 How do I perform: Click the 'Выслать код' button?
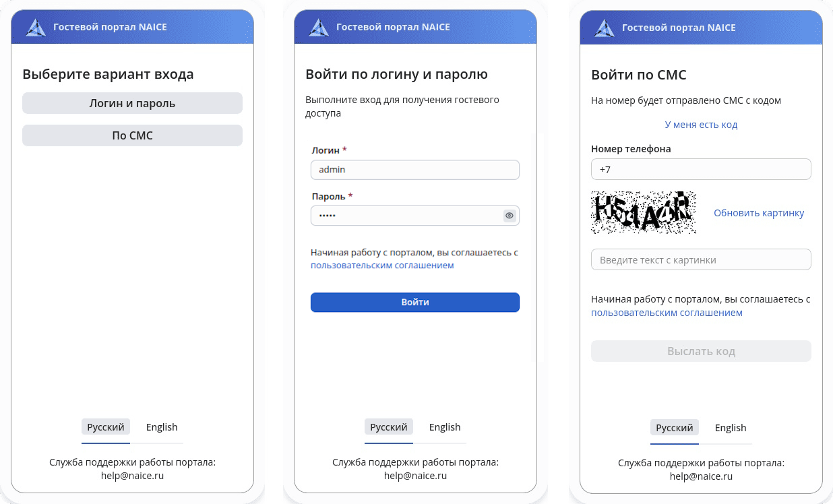click(701, 351)
